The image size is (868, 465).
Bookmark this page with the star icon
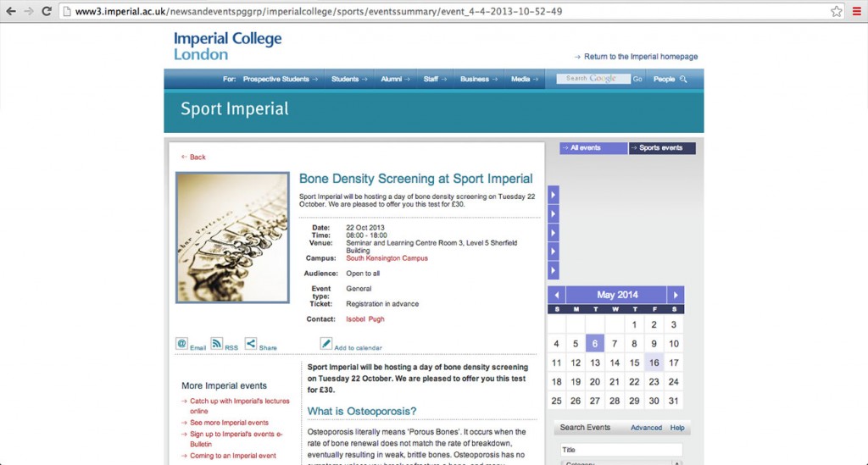837,12
